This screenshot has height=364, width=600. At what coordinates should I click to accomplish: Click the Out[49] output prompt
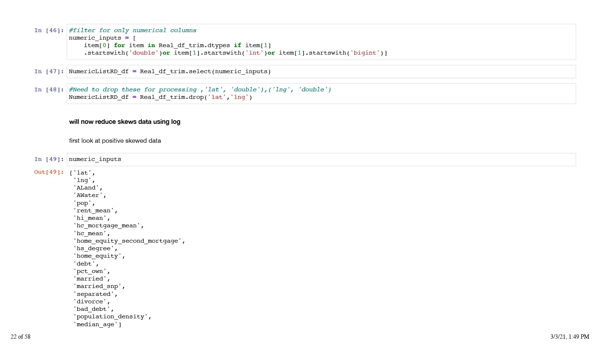click(x=49, y=172)
